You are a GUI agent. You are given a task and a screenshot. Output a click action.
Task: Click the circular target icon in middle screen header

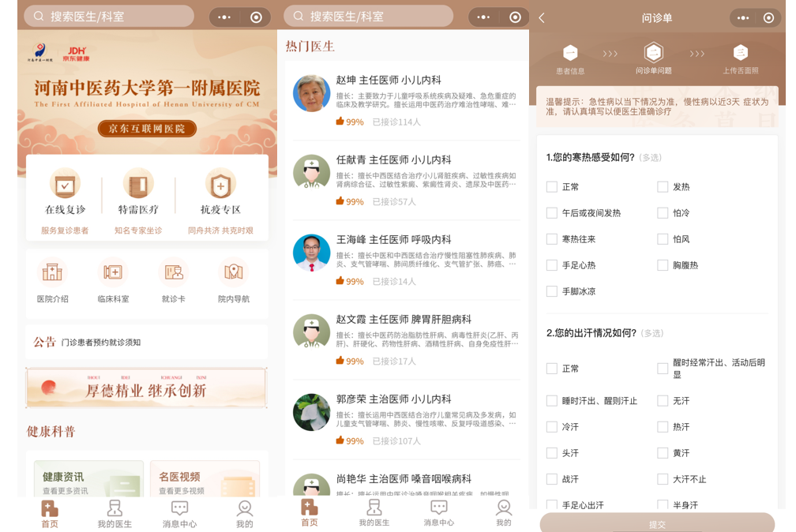[515, 17]
